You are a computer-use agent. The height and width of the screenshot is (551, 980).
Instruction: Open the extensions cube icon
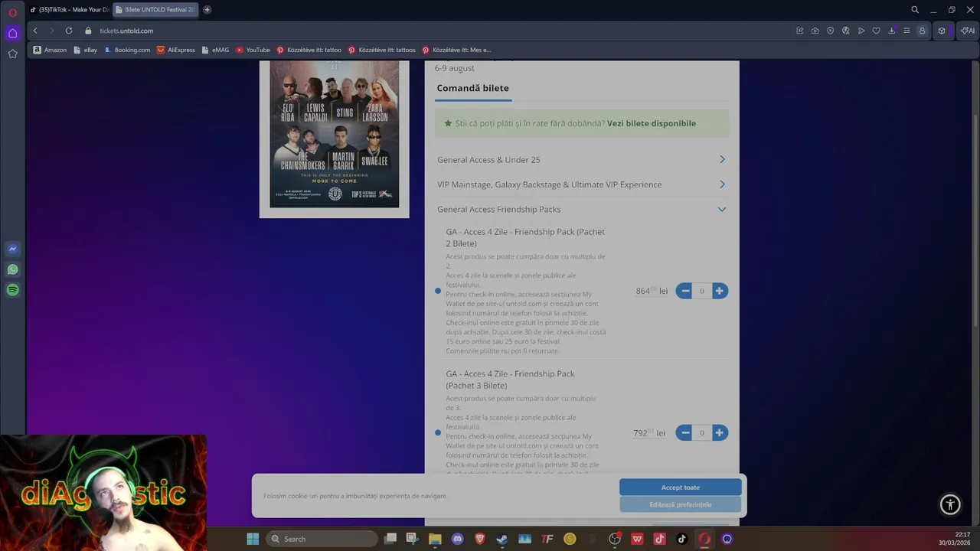[942, 31]
